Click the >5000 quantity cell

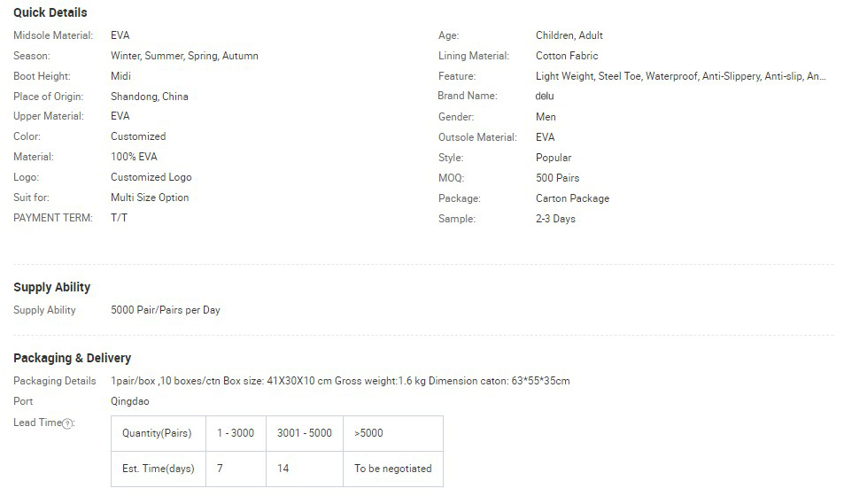(x=368, y=433)
